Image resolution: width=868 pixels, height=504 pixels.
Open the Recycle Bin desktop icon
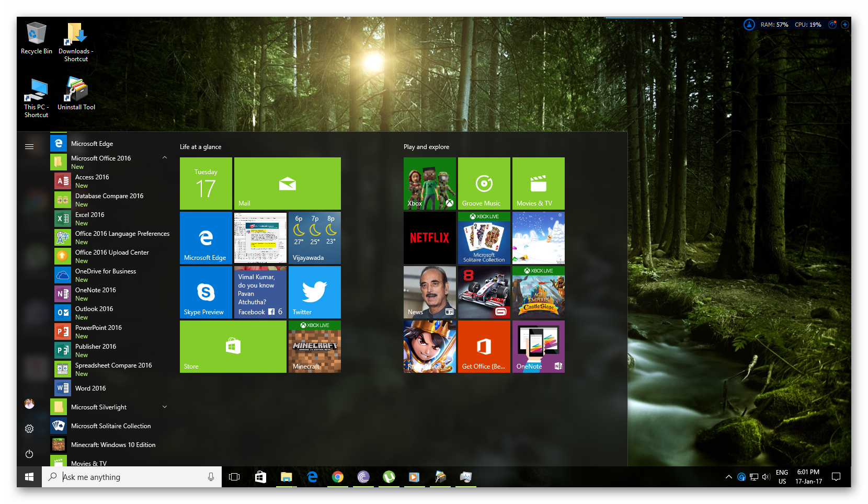(x=36, y=38)
